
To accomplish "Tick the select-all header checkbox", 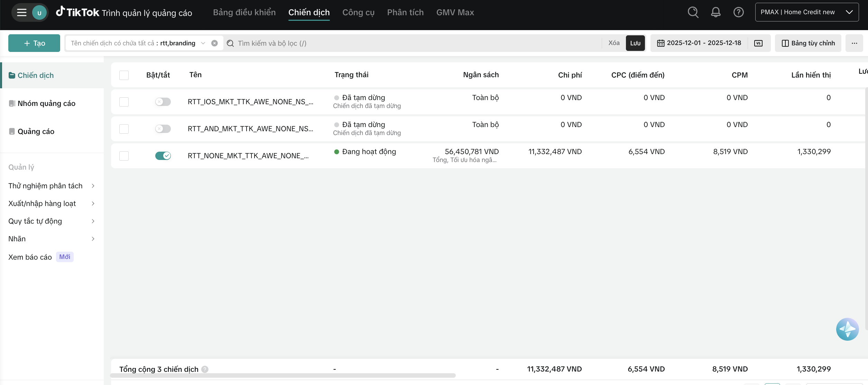I will [x=124, y=75].
